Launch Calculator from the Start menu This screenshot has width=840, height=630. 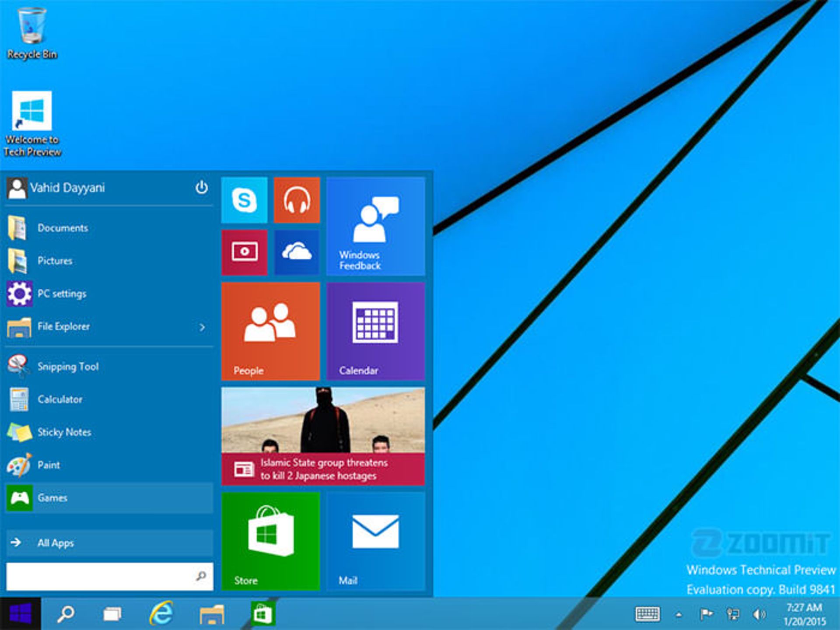click(109, 399)
